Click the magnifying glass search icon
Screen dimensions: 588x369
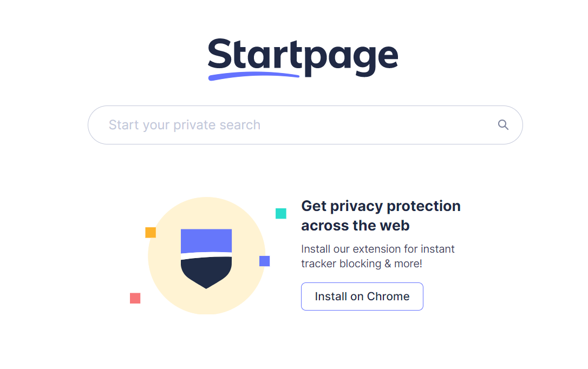(x=503, y=125)
